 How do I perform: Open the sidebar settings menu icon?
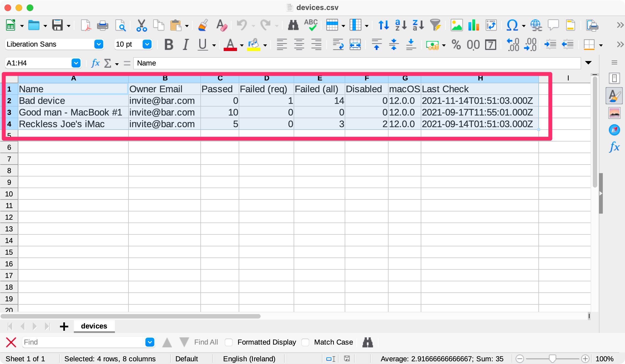tap(614, 63)
